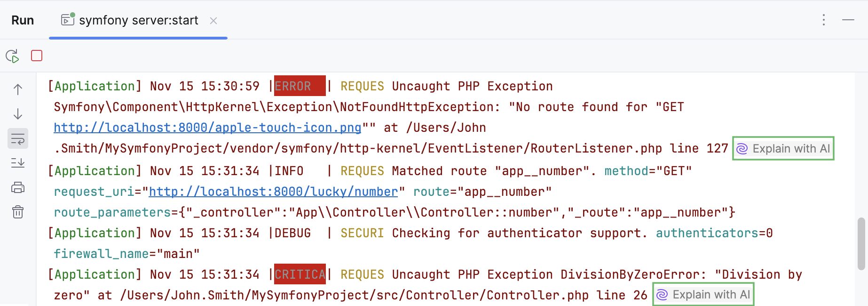Image resolution: width=868 pixels, height=306 pixels.
Task: Click the down arrow stack trace icon
Action: [18, 114]
